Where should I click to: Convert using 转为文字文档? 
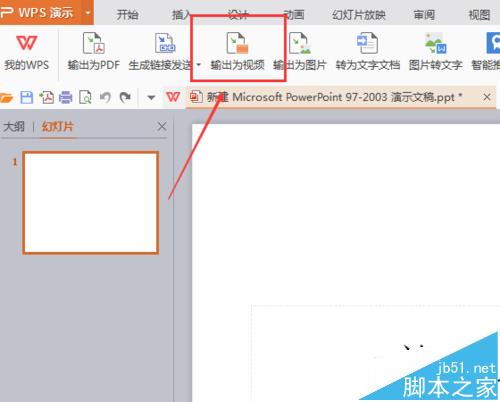click(x=368, y=52)
